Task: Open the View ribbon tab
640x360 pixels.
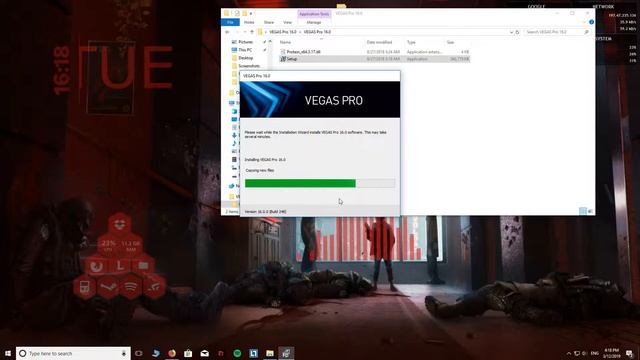Action: pos(287,22)
